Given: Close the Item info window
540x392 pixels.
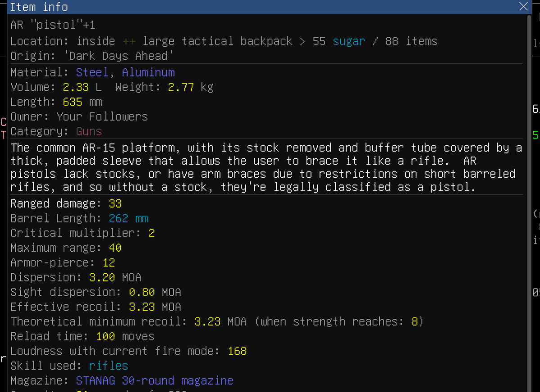Looking at the screenshot, I should click(x=523, y=7).
